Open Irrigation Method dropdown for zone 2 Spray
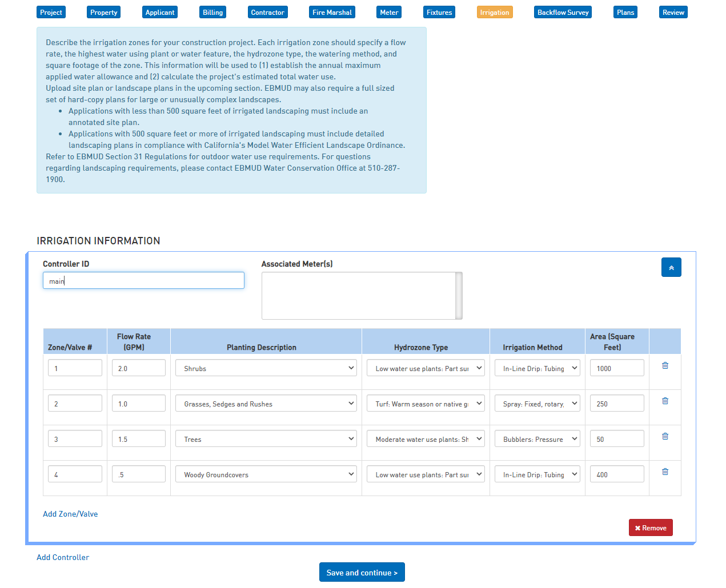 537,404
